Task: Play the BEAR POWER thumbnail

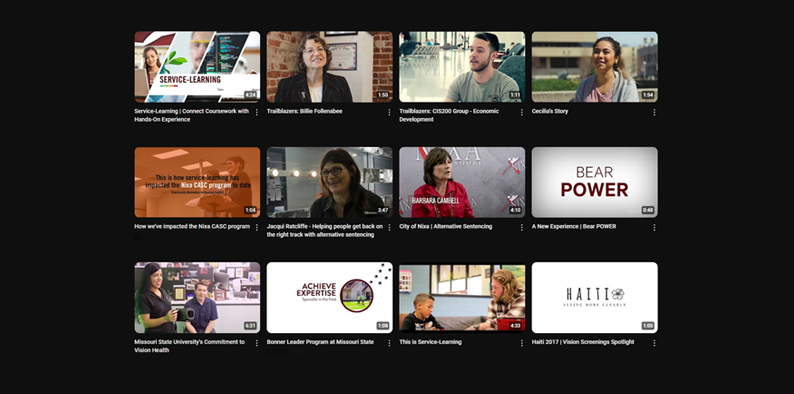Action: [x=594, y=182]
